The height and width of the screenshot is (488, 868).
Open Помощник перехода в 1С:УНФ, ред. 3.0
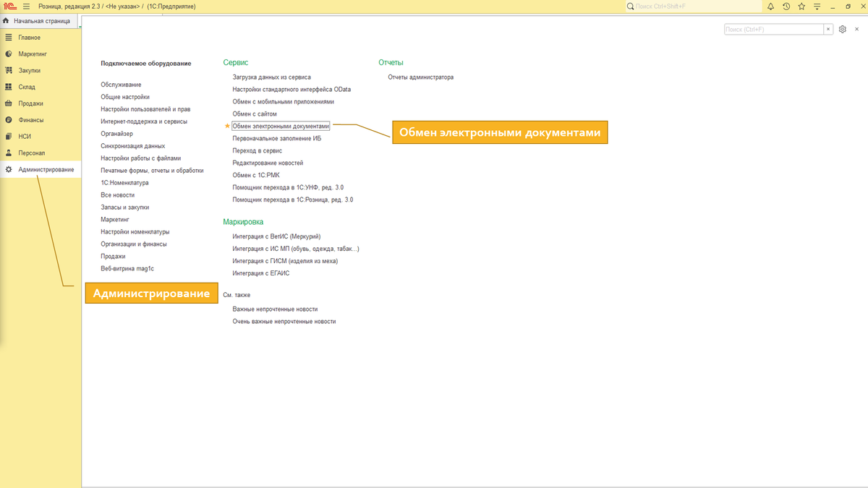coord(288,187)
